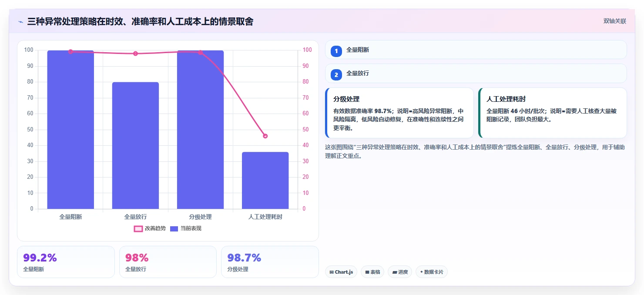Click the 全量放行 bar in chart
This screenshot has width=644, height=295.
coord(135,145)
